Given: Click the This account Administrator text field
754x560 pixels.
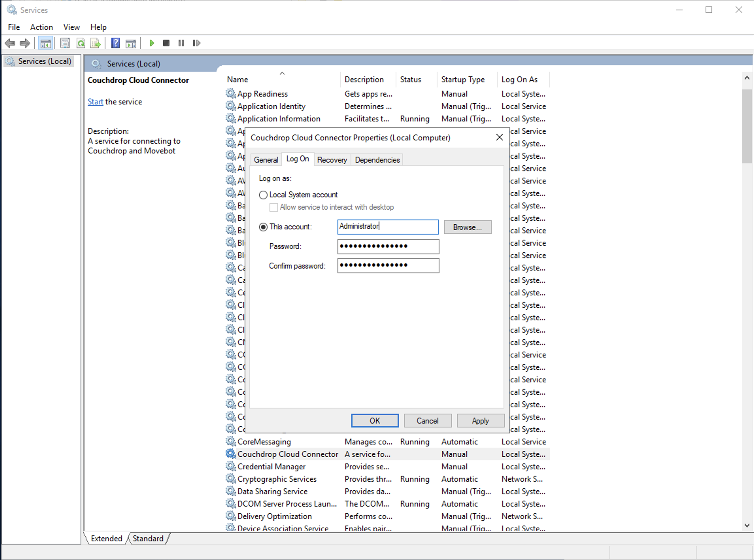Looking at the screenshot, I should (388, 227).
